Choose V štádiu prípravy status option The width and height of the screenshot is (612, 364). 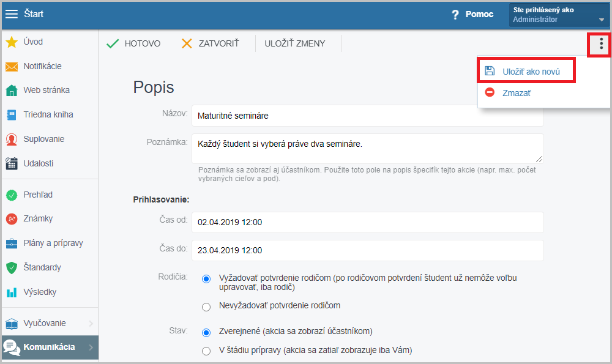(206, 351)
